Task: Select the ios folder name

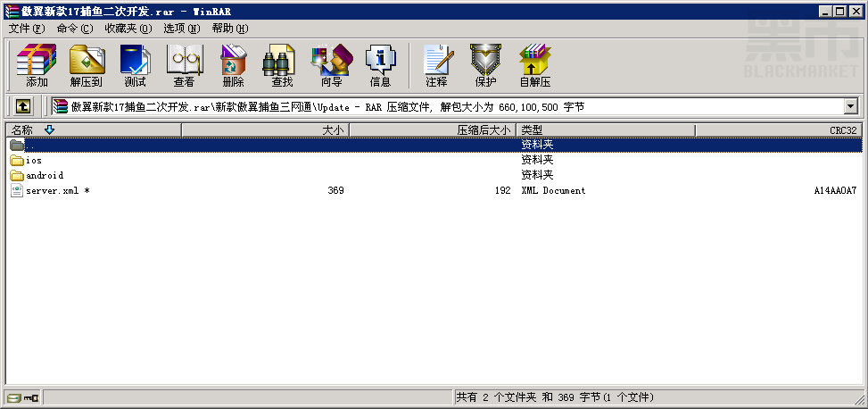Action: (x=34, y=160)
